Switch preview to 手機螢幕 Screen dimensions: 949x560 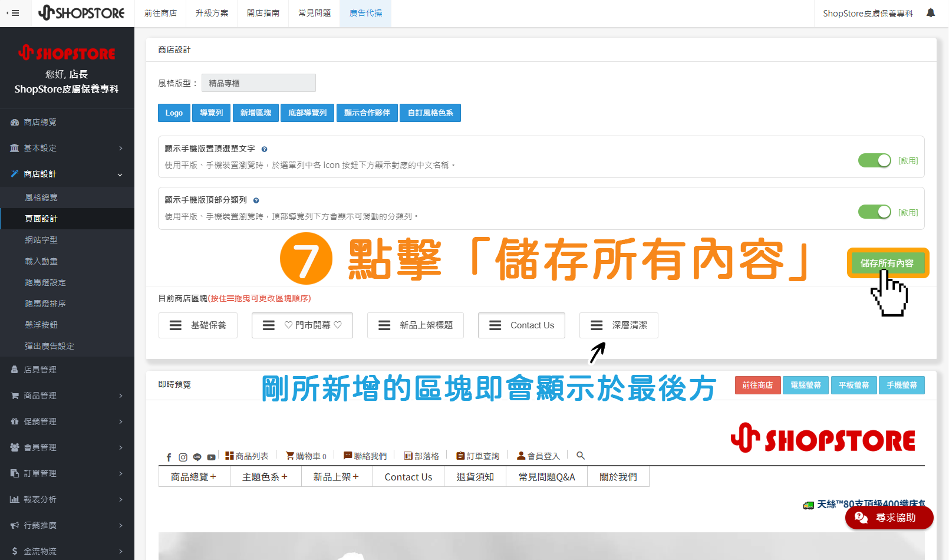902,385
